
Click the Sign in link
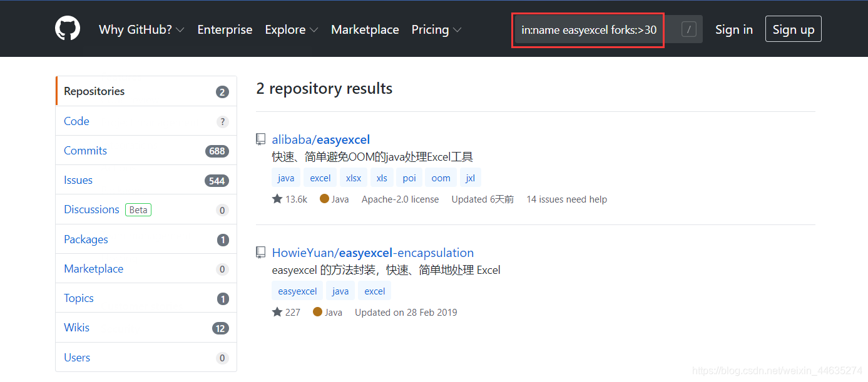coord(734,29)
